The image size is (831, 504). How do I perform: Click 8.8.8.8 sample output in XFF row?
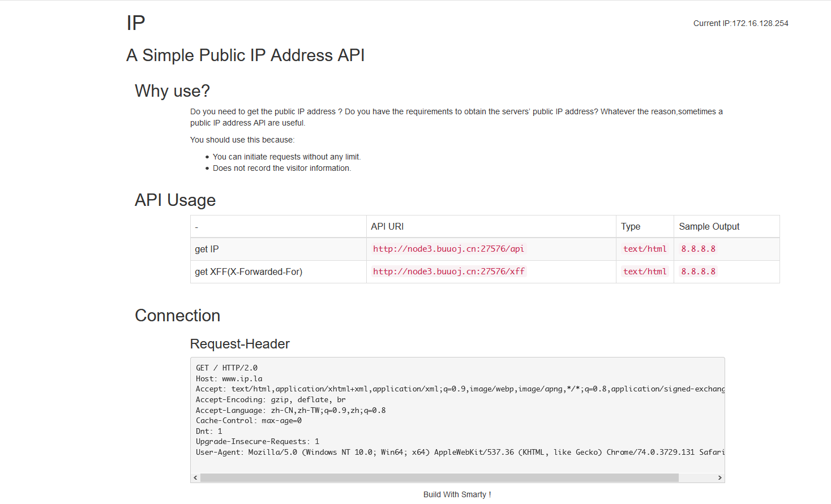tap(698, 272)
